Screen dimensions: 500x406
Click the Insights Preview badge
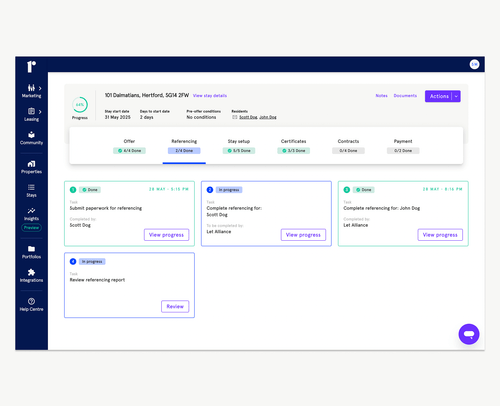(x=31, y=228)
